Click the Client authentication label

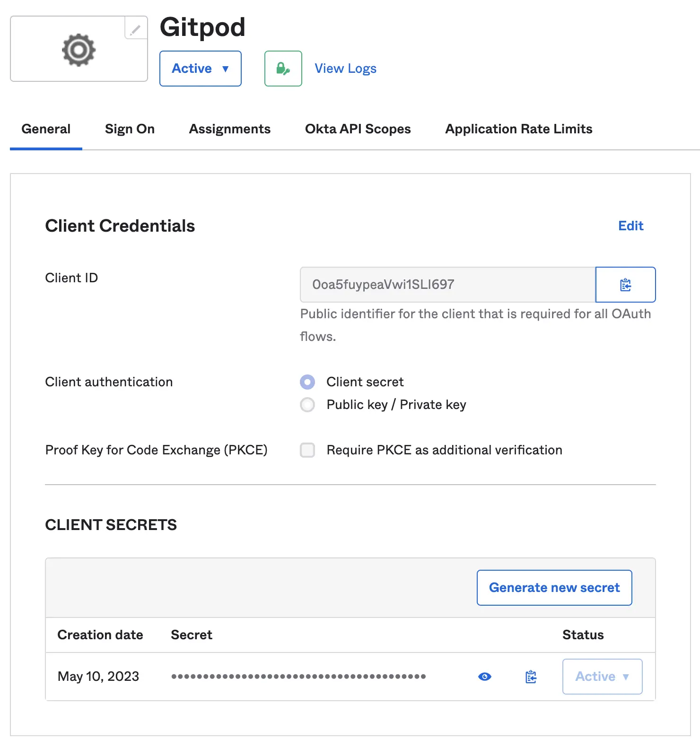pos(109,382)
